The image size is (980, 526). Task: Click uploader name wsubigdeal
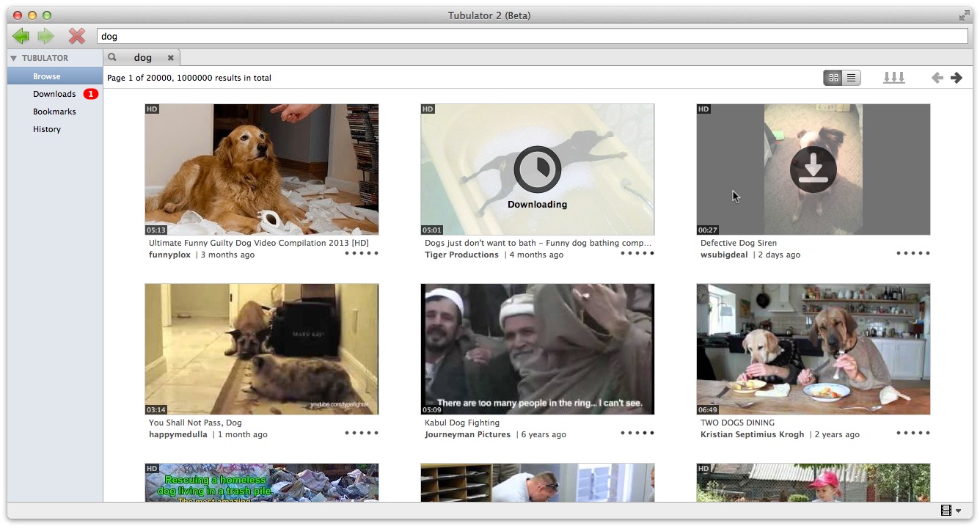click(724, 255)
